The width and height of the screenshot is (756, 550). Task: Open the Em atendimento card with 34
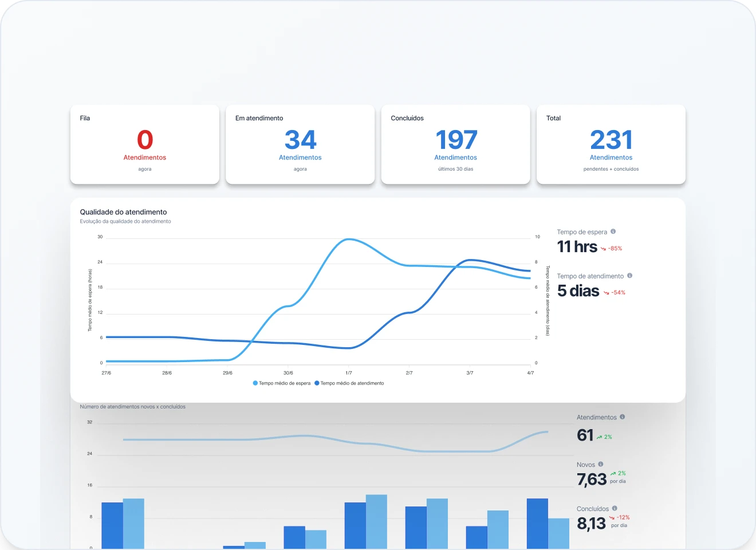[x=300, y=144]
